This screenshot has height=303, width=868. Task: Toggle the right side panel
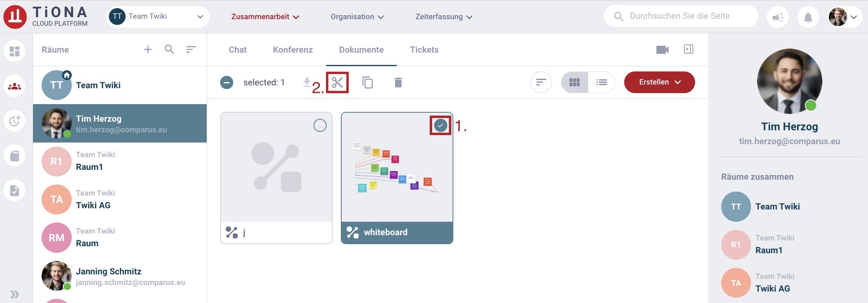[689, 49]
